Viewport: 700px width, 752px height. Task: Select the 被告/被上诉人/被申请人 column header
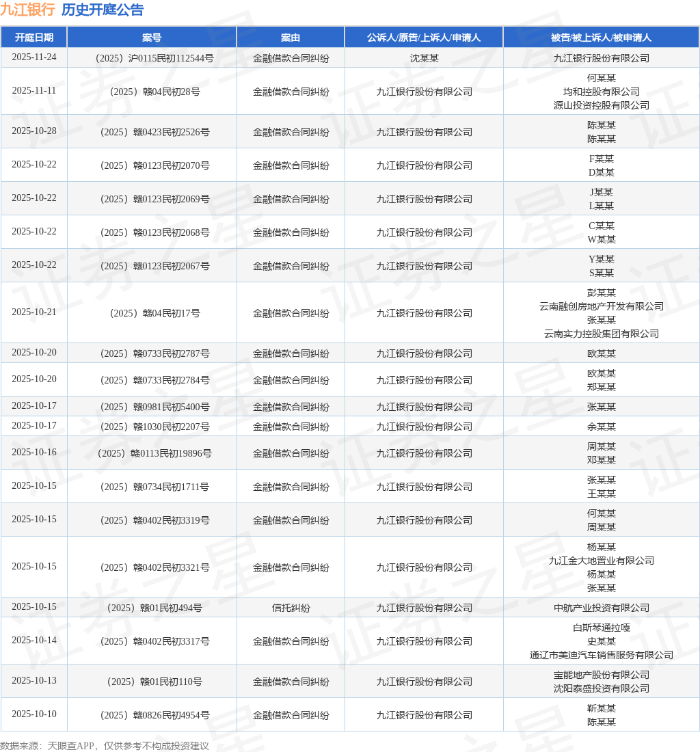602,38
